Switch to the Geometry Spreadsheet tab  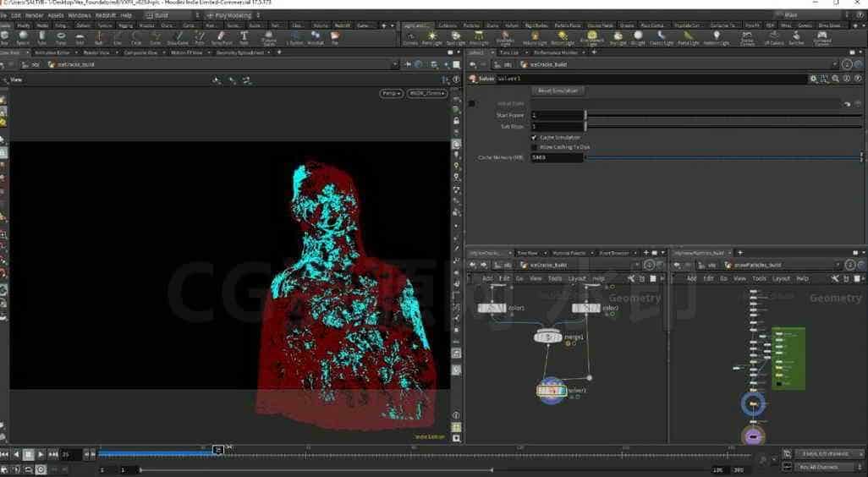pos(239,52)
